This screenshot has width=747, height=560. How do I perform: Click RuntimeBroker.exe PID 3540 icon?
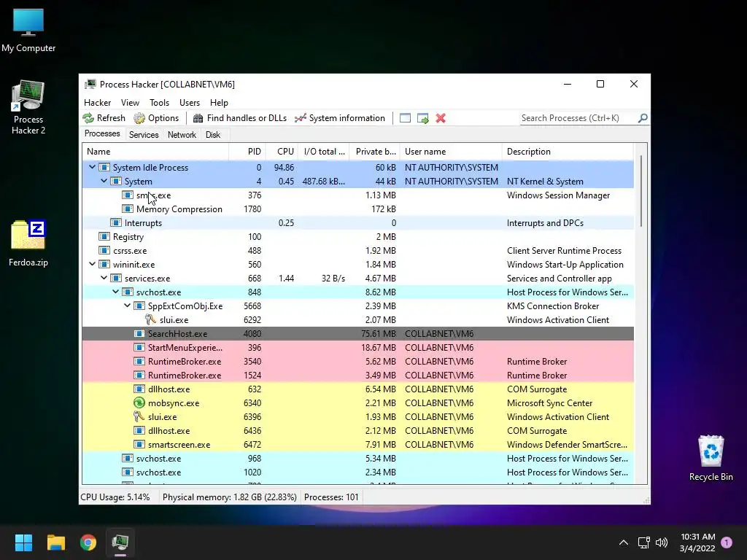coord(139,361)
